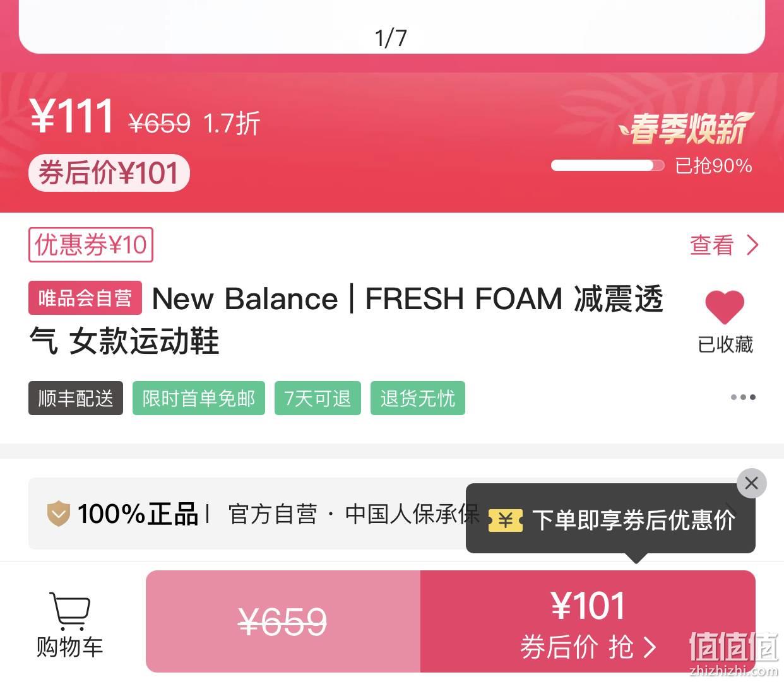This screenshot has height=682, width=784.
Task: Select the 退货无忧 tag
Action: tap(418, 398)
